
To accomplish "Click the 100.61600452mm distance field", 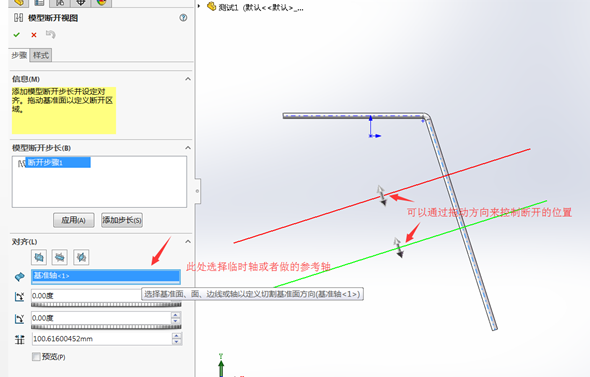I will (101, 339).
